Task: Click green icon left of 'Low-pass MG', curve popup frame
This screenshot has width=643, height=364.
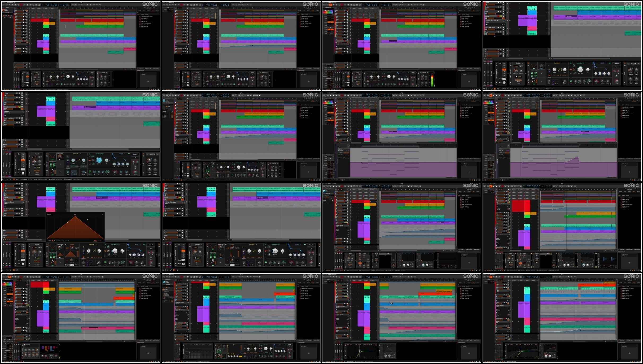Action: click(x=105, y=244)
